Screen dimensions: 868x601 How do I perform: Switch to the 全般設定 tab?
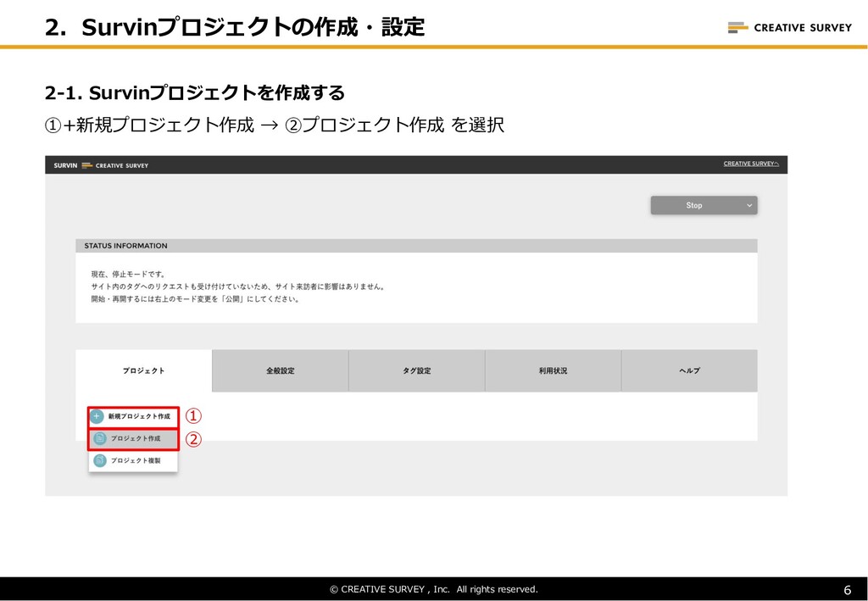click(x=280, y=370)
